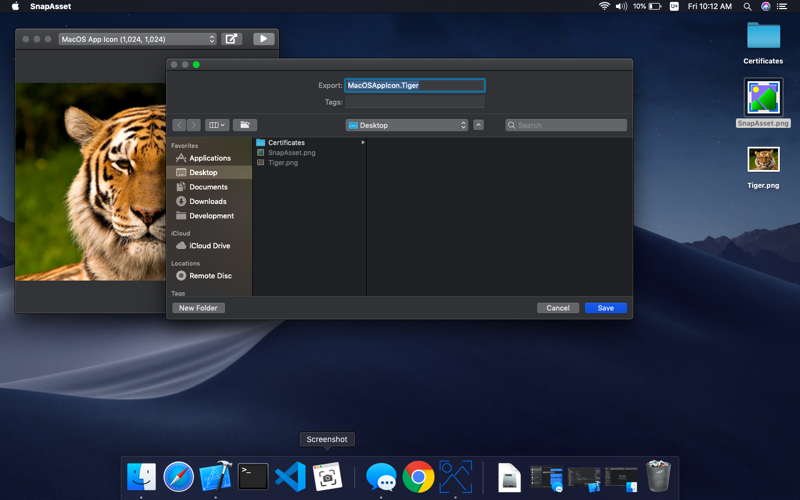Click the minimized Xcode window in the dock
800x500 pixels.
tap(584, 480)
